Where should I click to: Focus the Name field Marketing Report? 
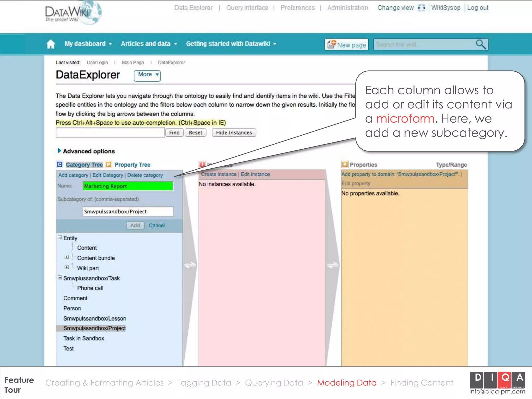(x=128, y=186)
